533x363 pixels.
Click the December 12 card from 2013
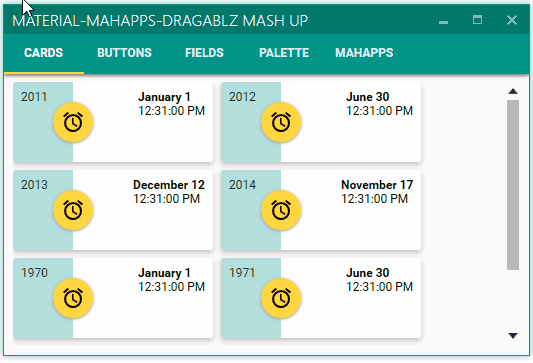(x=113, y=210)
